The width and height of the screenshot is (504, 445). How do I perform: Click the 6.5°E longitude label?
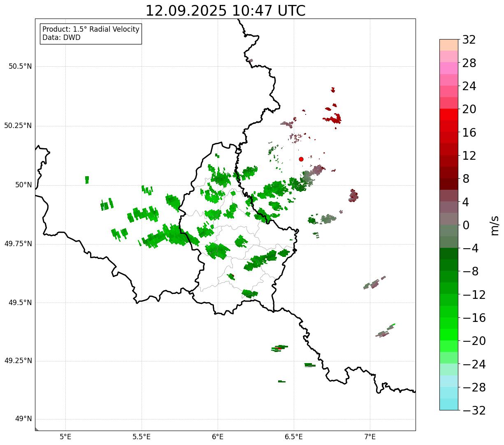[294, 437]
